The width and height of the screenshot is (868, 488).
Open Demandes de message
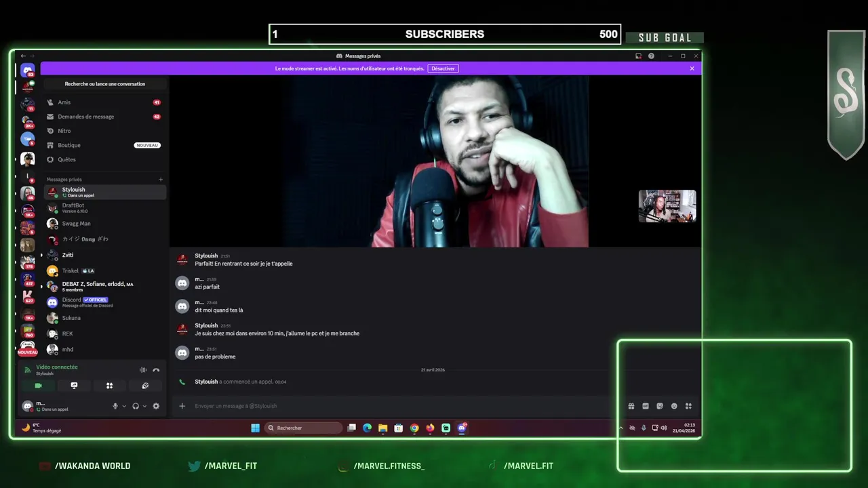pos(104,117)
